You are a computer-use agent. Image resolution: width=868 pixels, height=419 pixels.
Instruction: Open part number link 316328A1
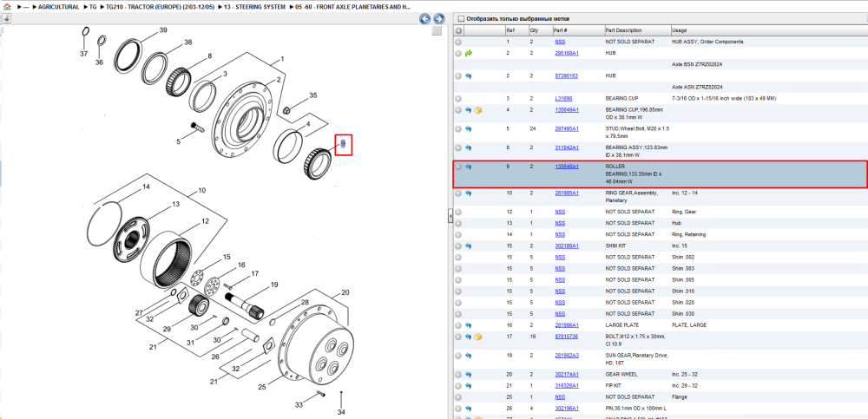point(566,385)
